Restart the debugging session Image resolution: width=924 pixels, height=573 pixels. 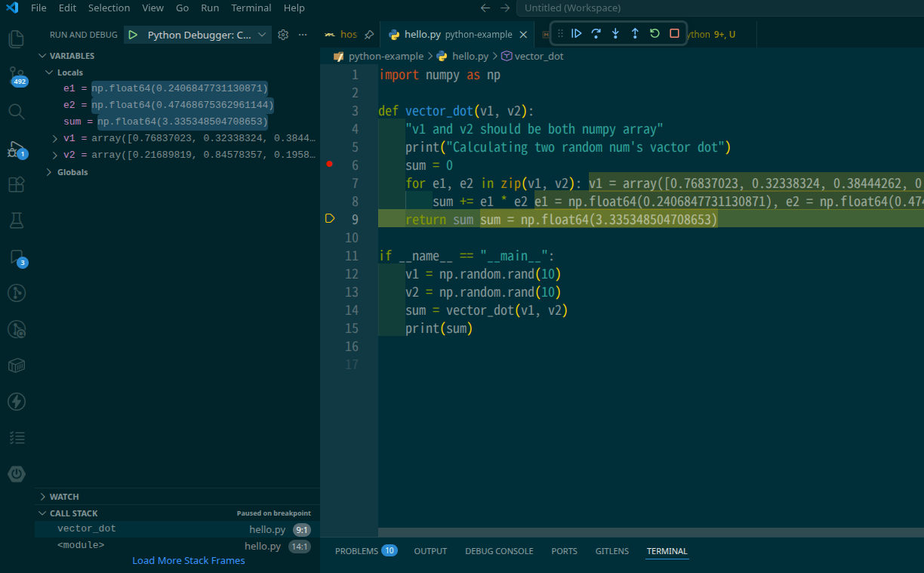654,34
